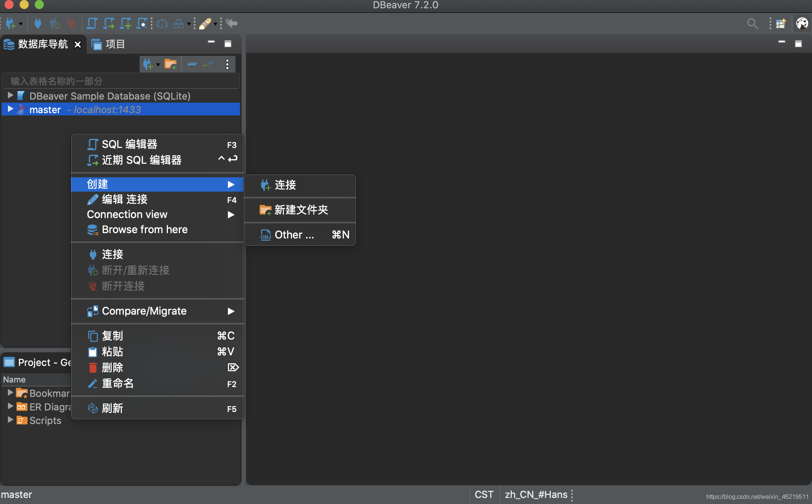Choose 复制 from the context menu
The width and height of the screenshot is (812, 504).
pos(157,336)
